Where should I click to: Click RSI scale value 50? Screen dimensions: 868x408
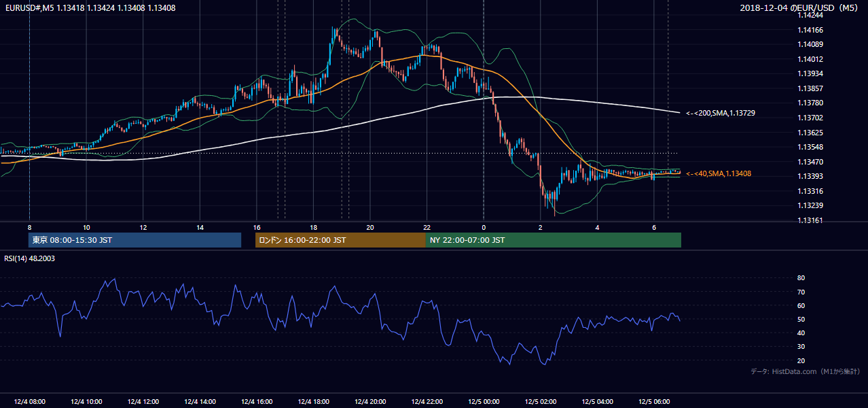click(x=801, y=319)
